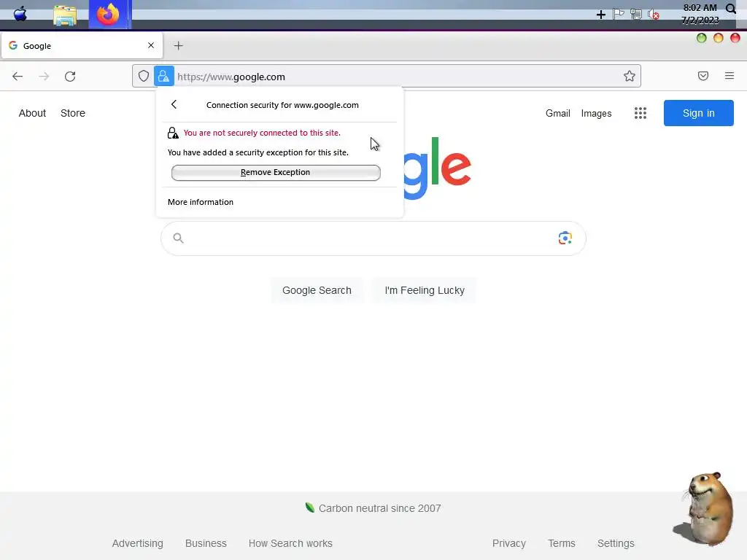Image resolution: width=747 pixels, height=560 pixels.
Task: Open More information in security panel
Action: pos(201,202)
